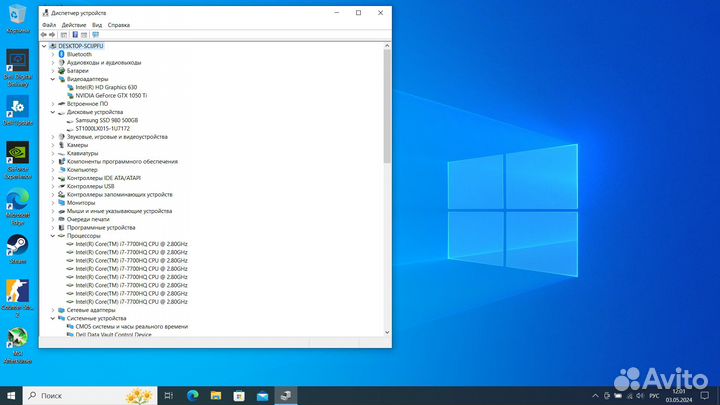
Task: Click the scan for hardware changes monitor icon
Action: point(96,35)
